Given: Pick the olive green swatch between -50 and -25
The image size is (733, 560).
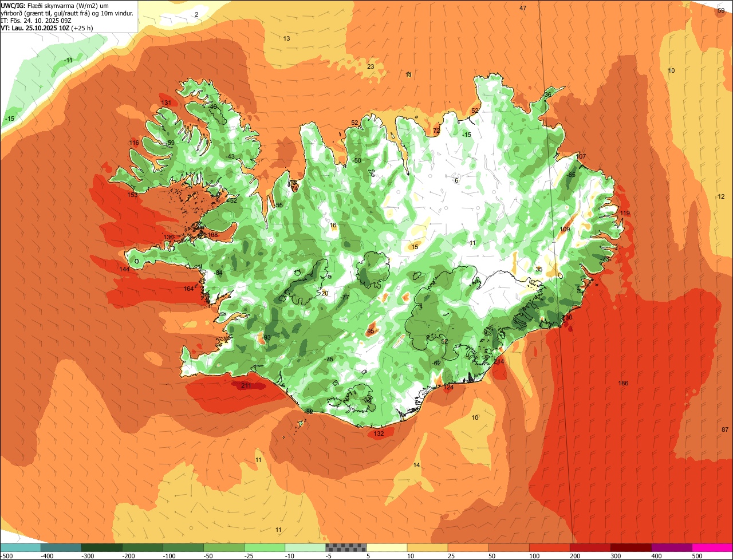Looking at the screenshot, I should coord(223,547).
